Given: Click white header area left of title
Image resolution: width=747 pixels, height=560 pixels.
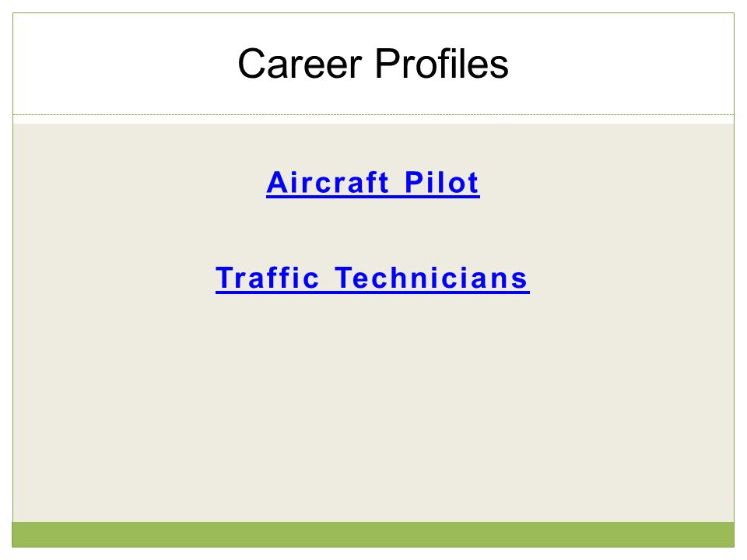Looking at the screenshot, I should click(x=124, y=64).
